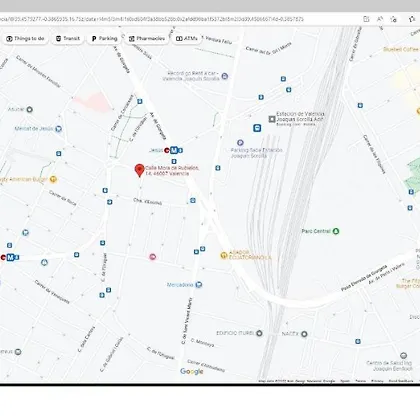420x420 pixels.
Task: Show nearby ATMs on the map
Action: tap(187, 39)
